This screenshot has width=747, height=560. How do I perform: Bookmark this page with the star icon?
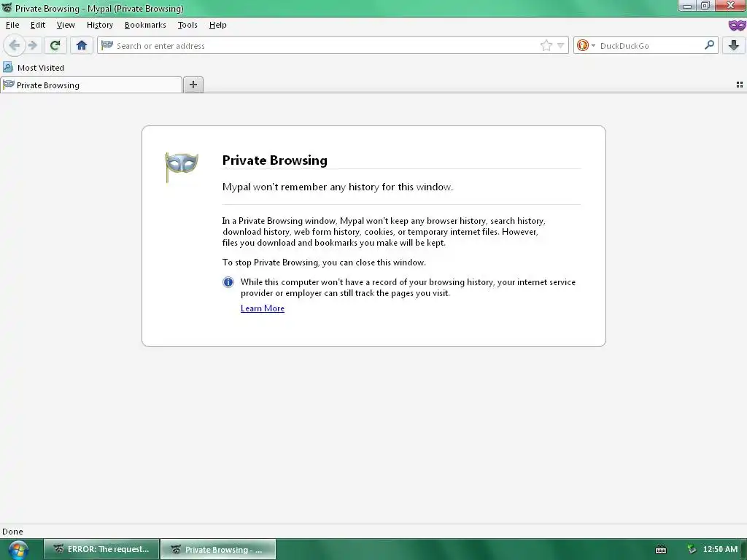click(x=546, y=46)
